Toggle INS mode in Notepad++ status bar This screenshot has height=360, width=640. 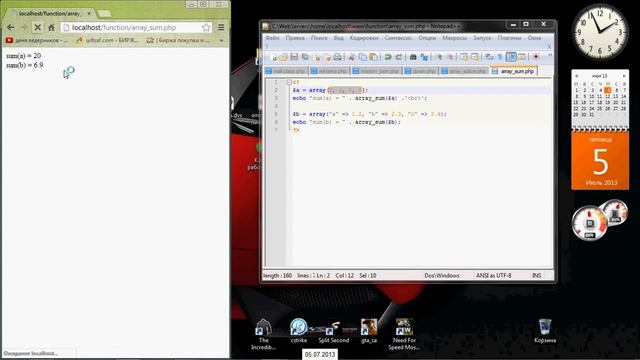click(x=536, y=276)
